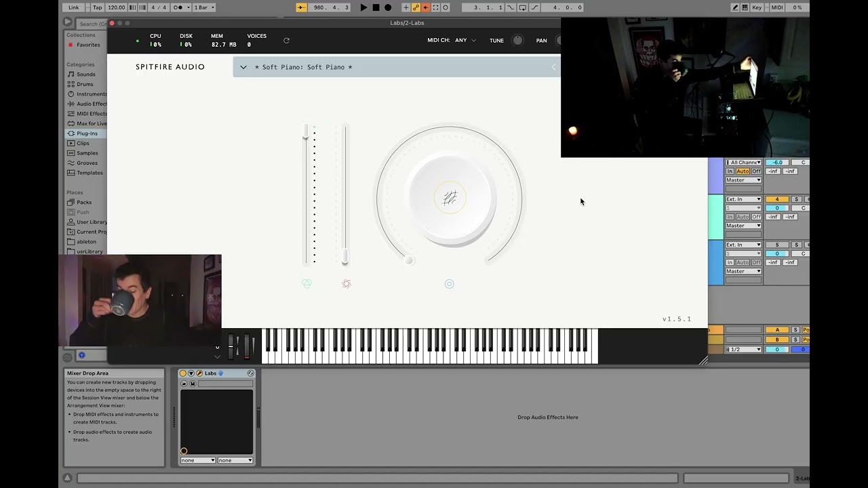The width and height of the screenshot is (868, 488).
Task: Click the Labs save preset disk icon
Action: pos(193,384)
